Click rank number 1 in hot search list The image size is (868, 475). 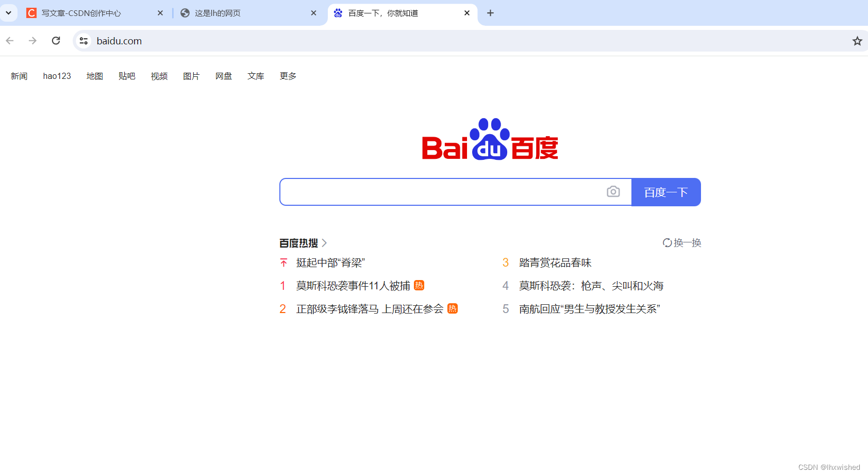point(283,286)
